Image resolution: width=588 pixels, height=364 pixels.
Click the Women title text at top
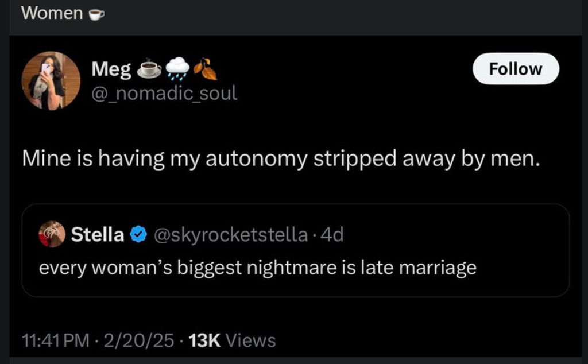(x=52, y=13)
